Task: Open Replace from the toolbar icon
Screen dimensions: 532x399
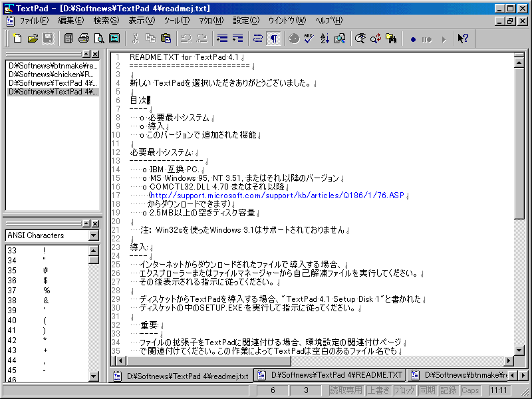Action: (x=376, y=39)
